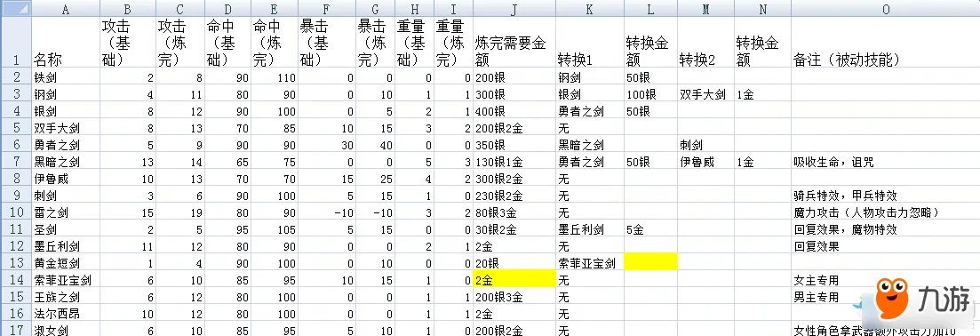
Task: Click the 转换1 header cell
Action: (589, 42)
